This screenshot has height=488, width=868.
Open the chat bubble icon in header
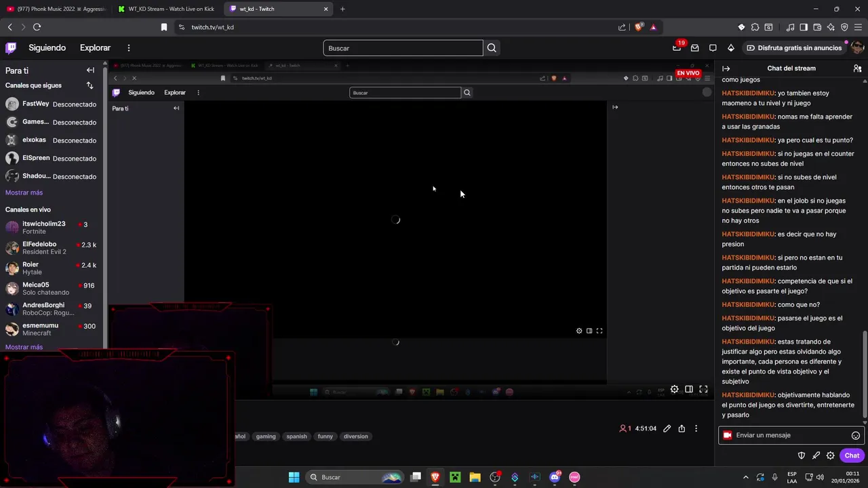coord(713,48)
